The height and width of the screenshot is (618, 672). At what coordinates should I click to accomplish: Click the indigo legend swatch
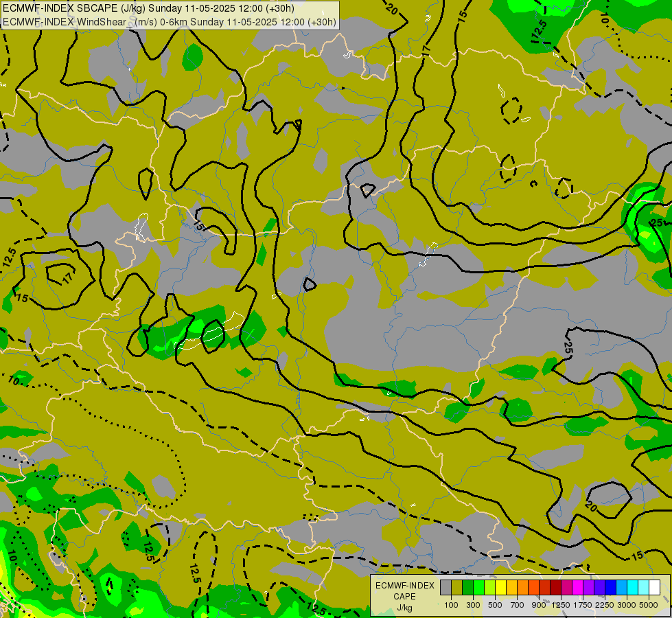pyautogui.click(x=599, y=587)
